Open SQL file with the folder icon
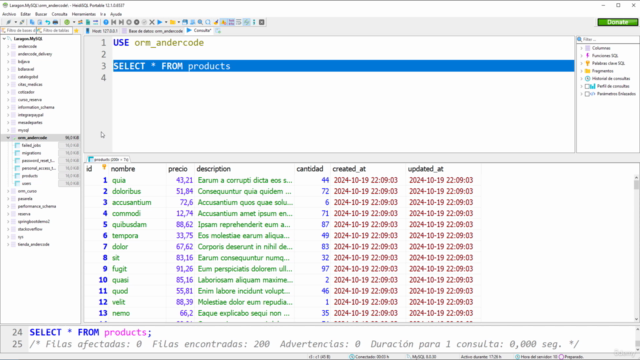Screen dimensions: 640x360 (x=172, y=22)
